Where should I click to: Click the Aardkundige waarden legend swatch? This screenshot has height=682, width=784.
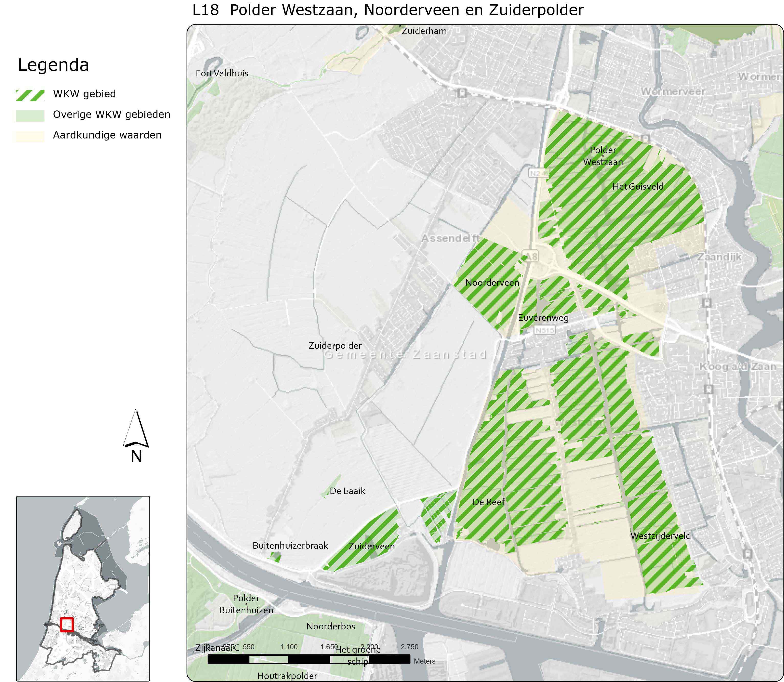30,136
